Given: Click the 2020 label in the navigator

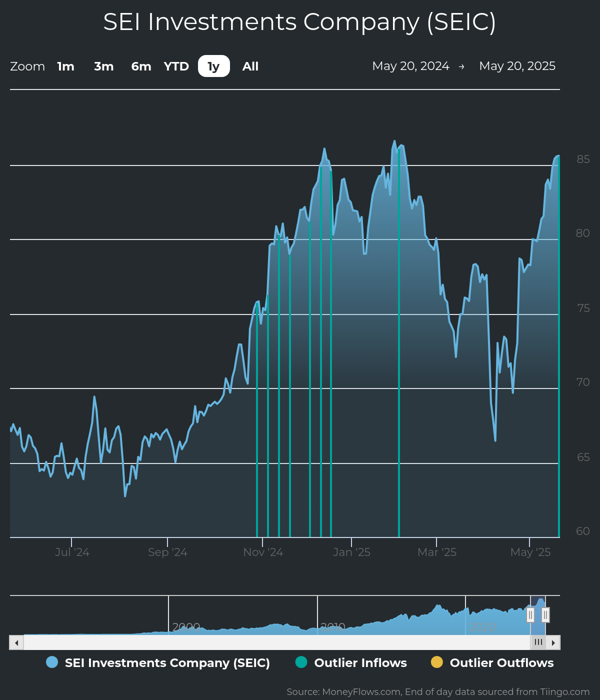Looking at the screenshot, I should tap(482, 627).
